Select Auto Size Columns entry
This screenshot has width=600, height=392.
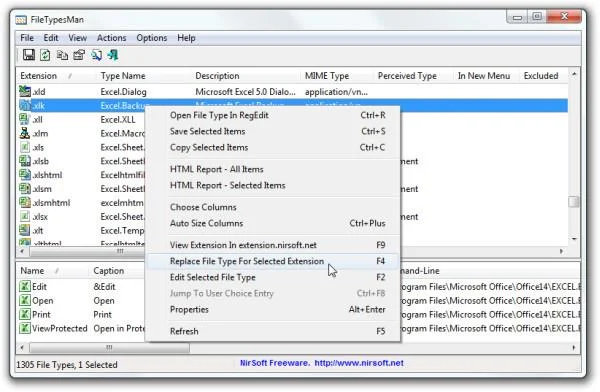[x=272, y=223]
